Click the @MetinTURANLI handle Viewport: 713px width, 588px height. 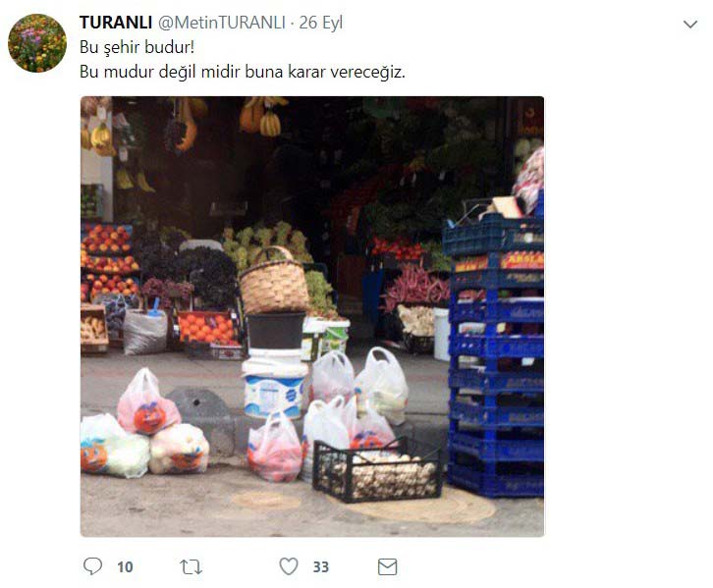[x=221, y=23]
